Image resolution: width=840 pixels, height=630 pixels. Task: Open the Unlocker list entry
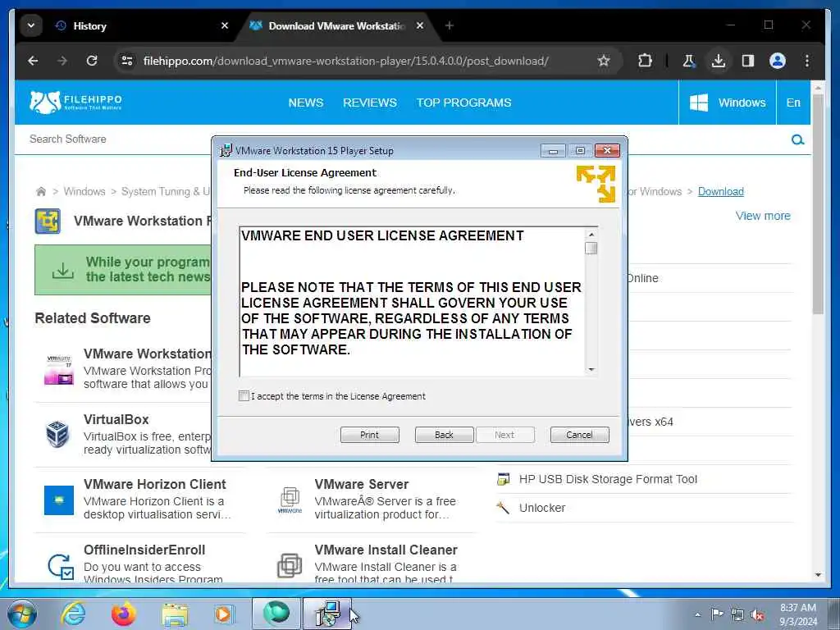[542, 508]
